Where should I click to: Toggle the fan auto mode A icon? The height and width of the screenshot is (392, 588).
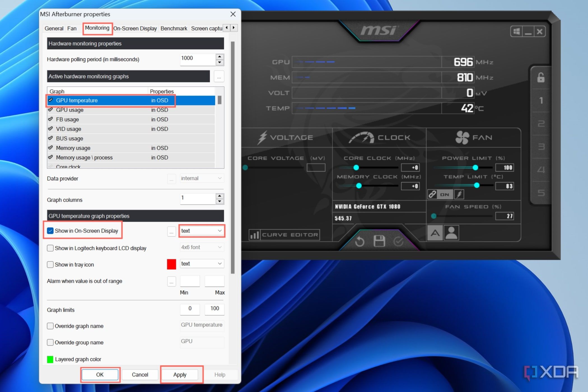[435, 233]
